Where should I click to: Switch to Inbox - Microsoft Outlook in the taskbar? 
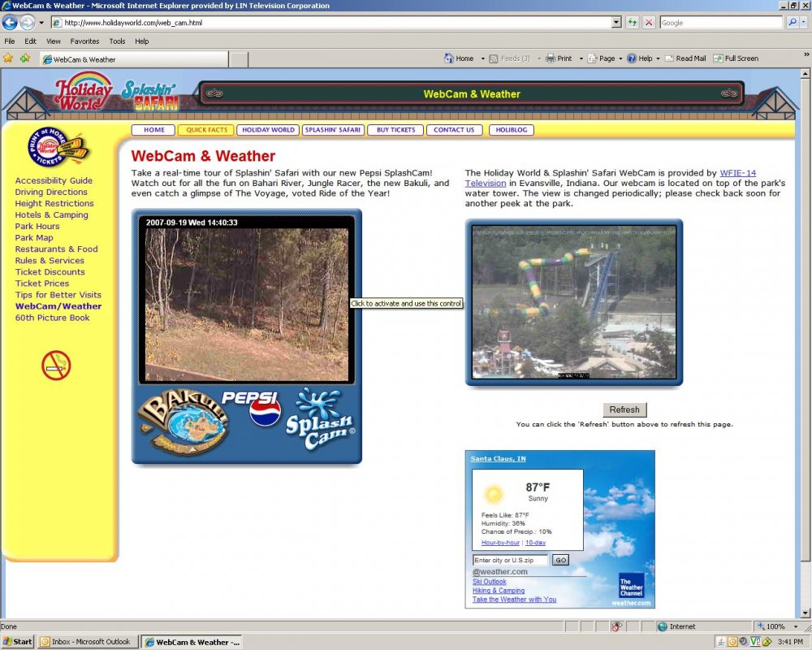click(86, 642)
